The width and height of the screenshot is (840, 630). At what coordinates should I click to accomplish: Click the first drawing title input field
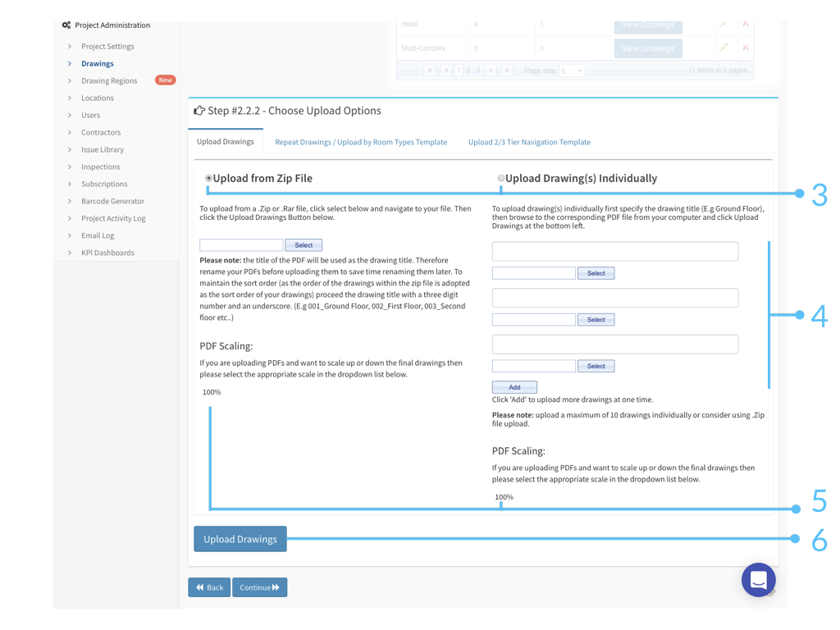[x=615, y=251]
